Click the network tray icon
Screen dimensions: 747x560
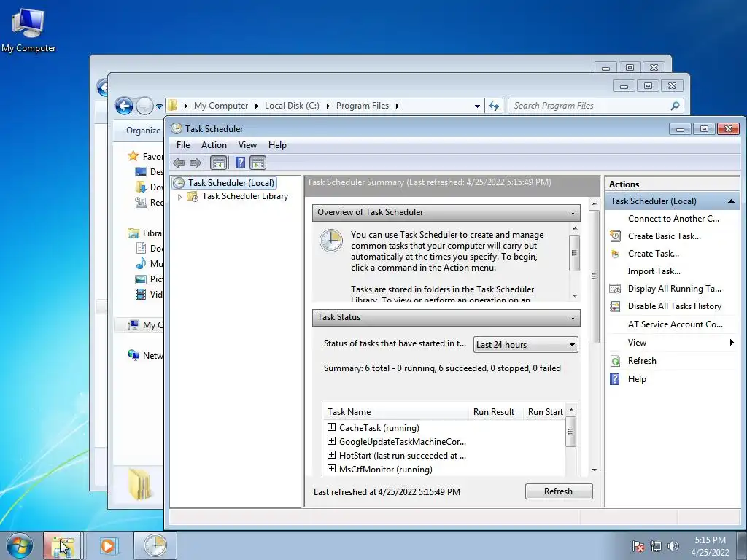656,546
